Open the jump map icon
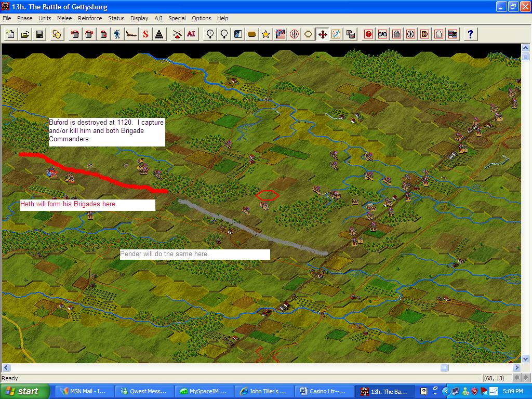Screen dimensions: 532x399 (336, 34)
